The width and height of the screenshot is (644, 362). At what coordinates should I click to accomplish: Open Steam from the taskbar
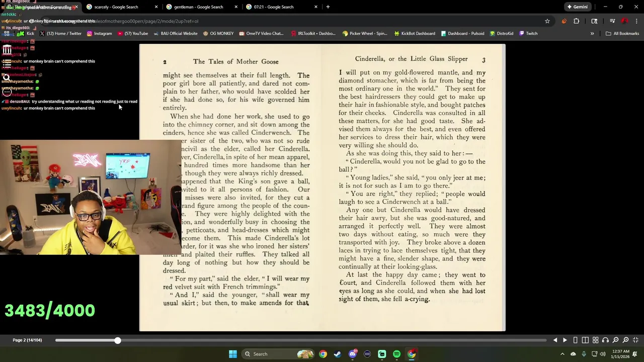pyautogui.click(x=338, y=354)
